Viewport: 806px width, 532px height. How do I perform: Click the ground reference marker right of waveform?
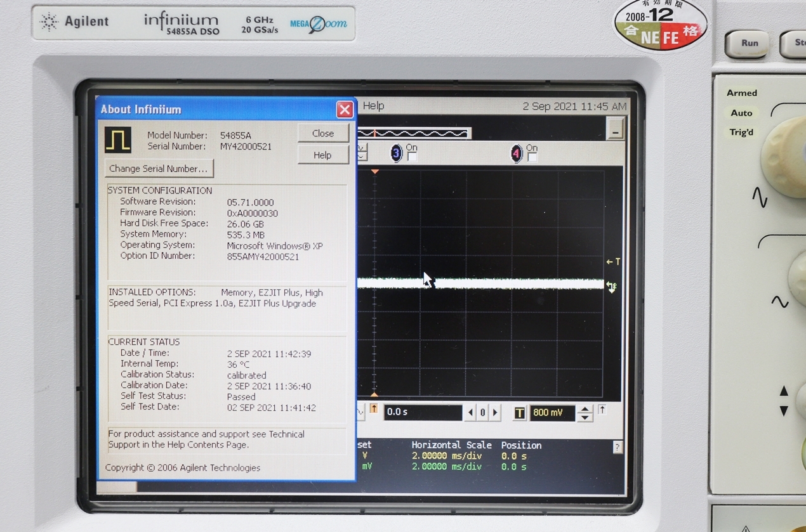pyautogui.click(x=612, y=287)
